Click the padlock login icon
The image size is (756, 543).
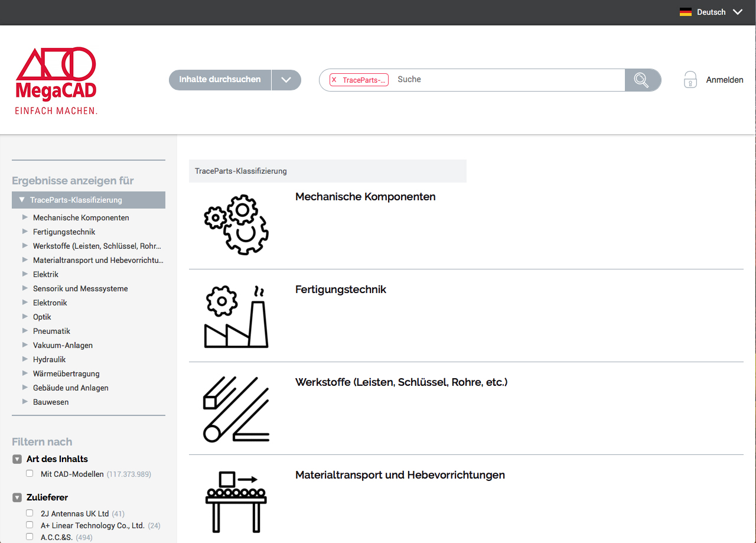click(x=690, y=80)
